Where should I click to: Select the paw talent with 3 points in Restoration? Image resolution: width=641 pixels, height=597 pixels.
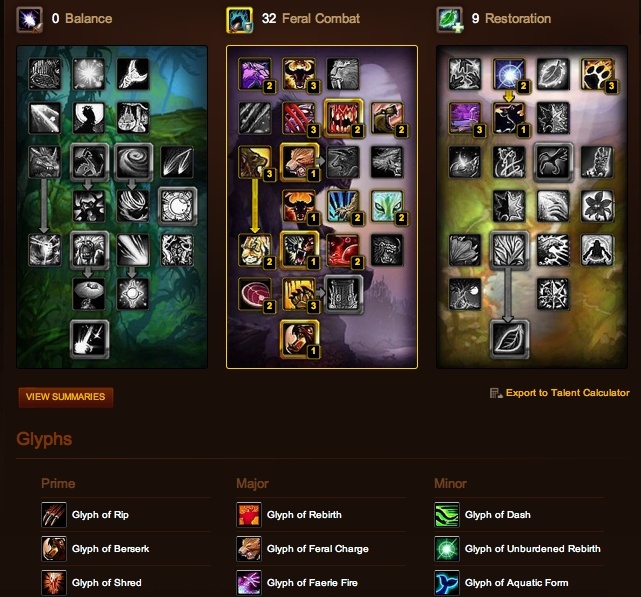597,74
